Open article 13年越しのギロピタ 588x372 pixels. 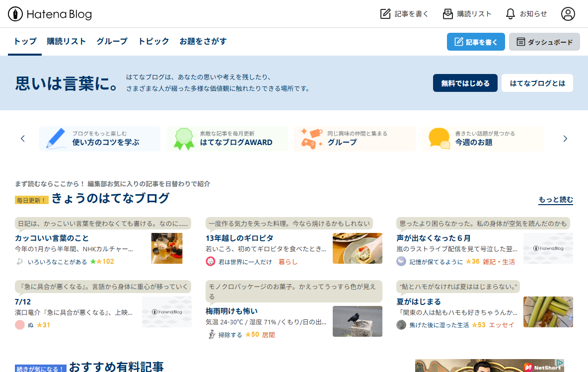(x=239, y=238)
